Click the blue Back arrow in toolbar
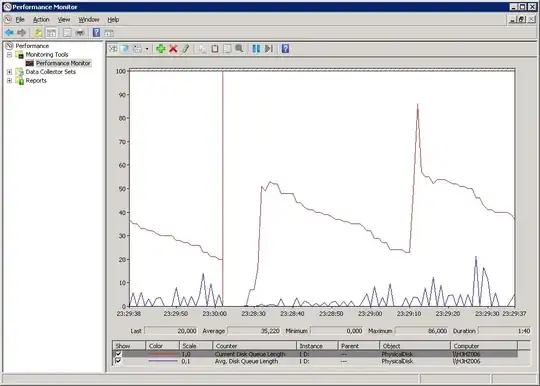Image resolution: width=540 pixels, height=386 pixels. coord(9,33)
